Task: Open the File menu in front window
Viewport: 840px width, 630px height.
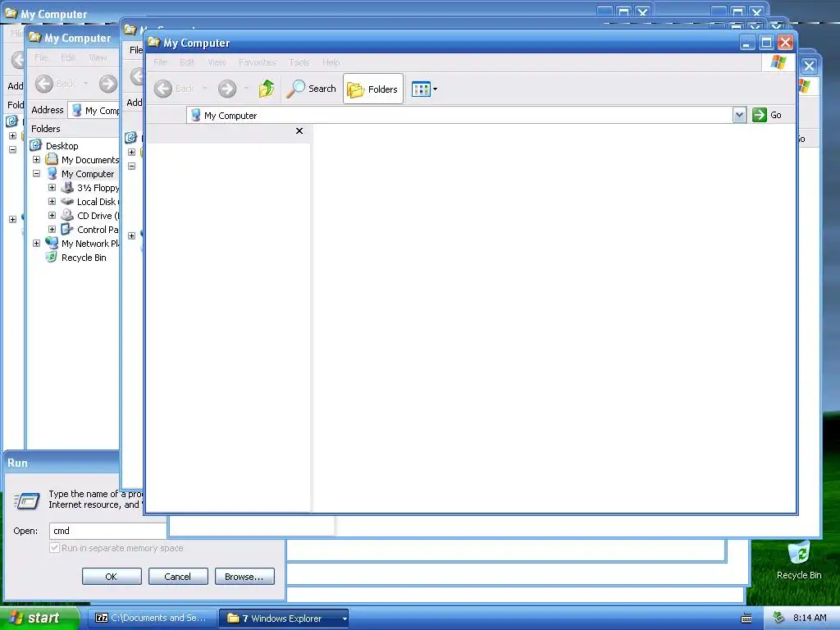Action: pyautogui.click(x=160, y=62)
